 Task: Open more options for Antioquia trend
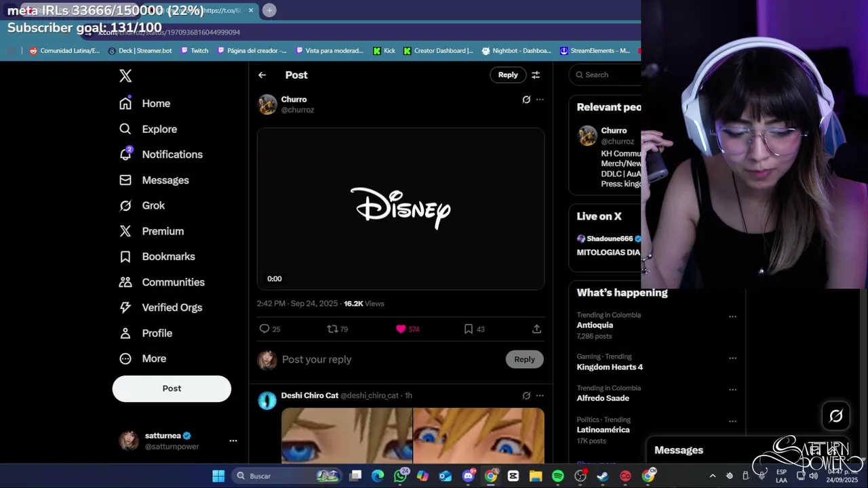732,317
